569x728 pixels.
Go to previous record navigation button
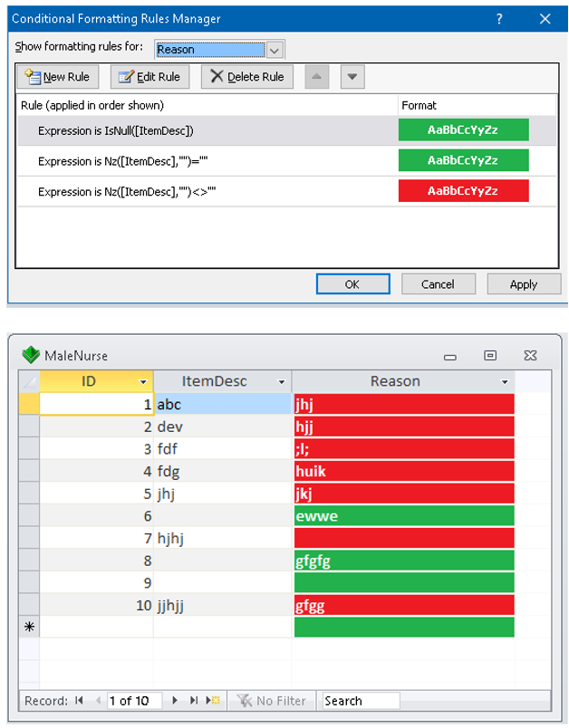tap(98, 700)
